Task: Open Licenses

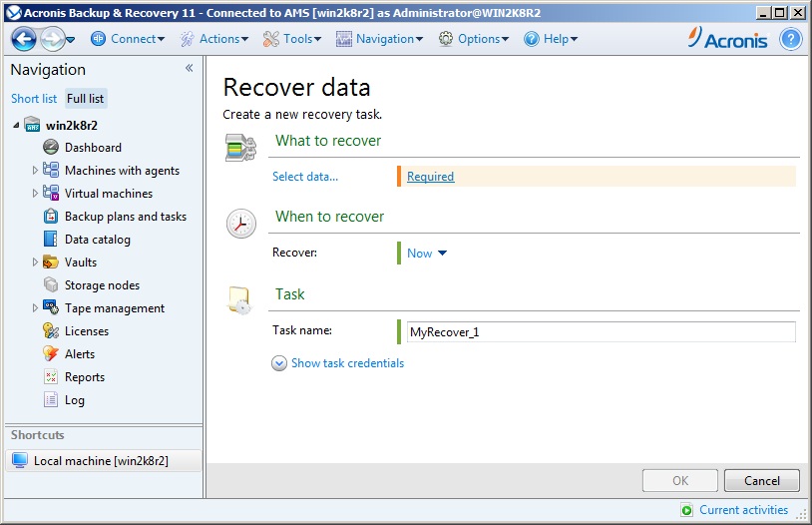Action: pos(87,331)
